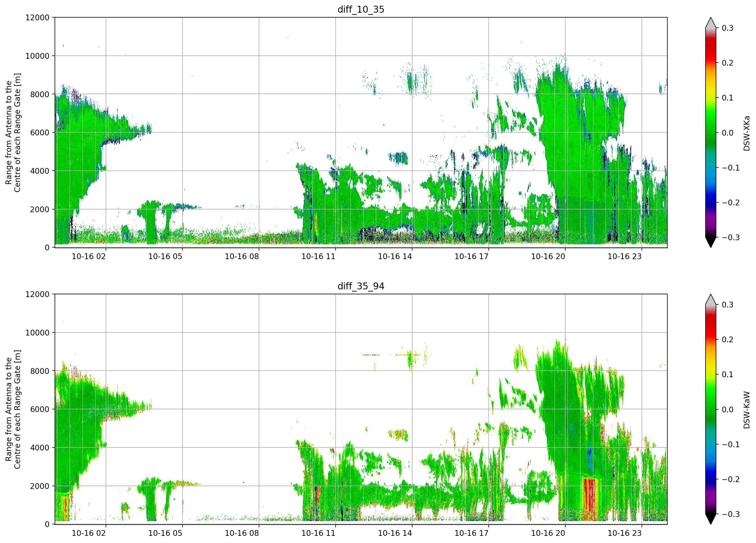Click the black lower arrow of DSW-XKa colorbar

pyautogui.click(x=711, y=242)
